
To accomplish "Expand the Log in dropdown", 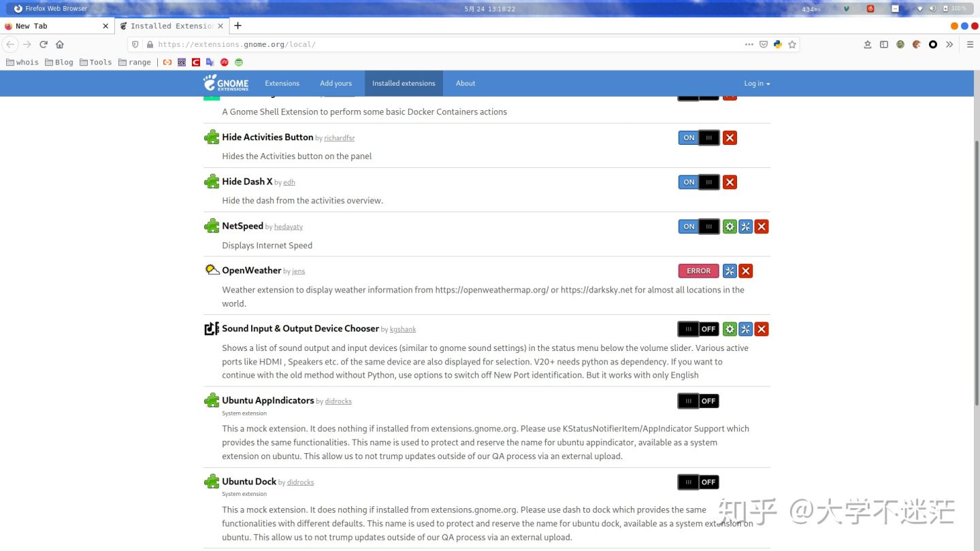I will (x=757, y=83).
